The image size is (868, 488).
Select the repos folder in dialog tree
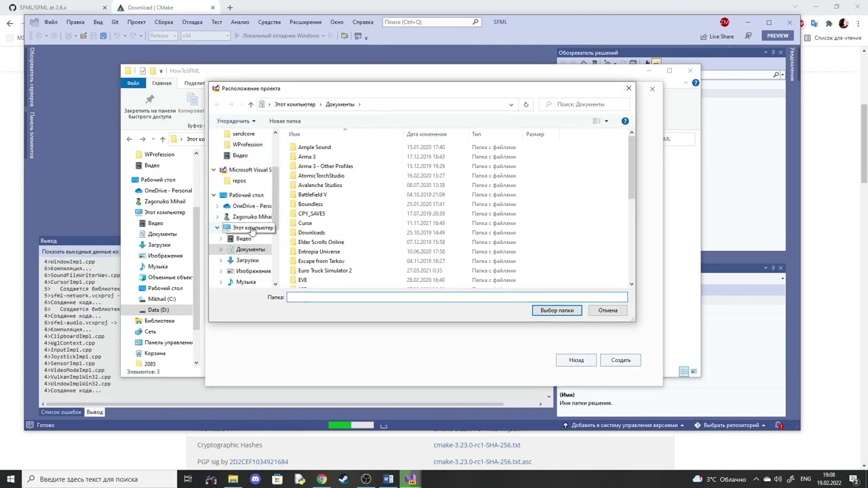coord(239,181)
